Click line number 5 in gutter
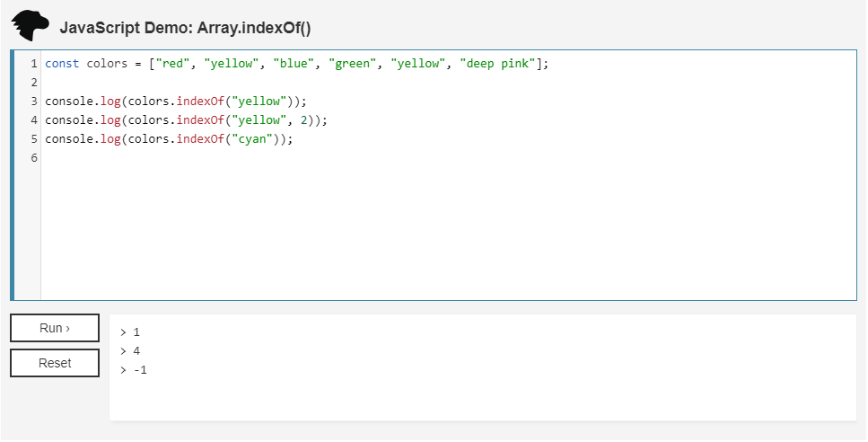This screenshot has height=442, width=868. pos(33,139)
